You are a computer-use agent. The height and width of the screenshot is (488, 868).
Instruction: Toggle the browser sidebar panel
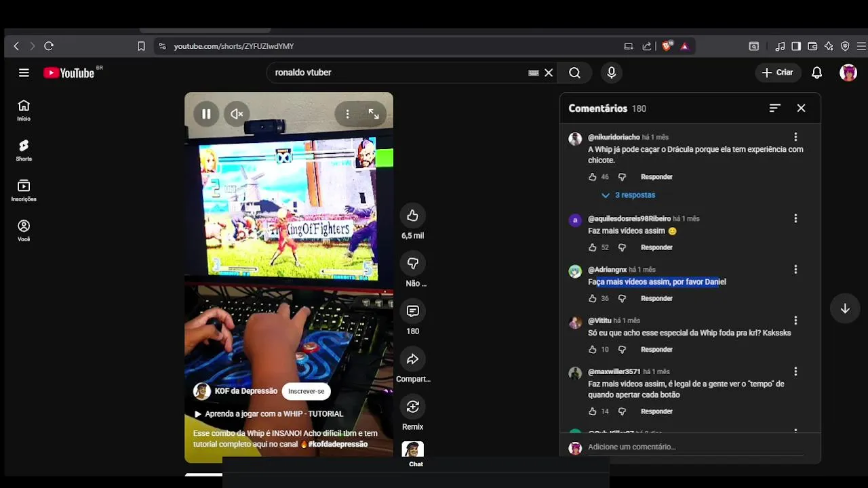[796, 46]
